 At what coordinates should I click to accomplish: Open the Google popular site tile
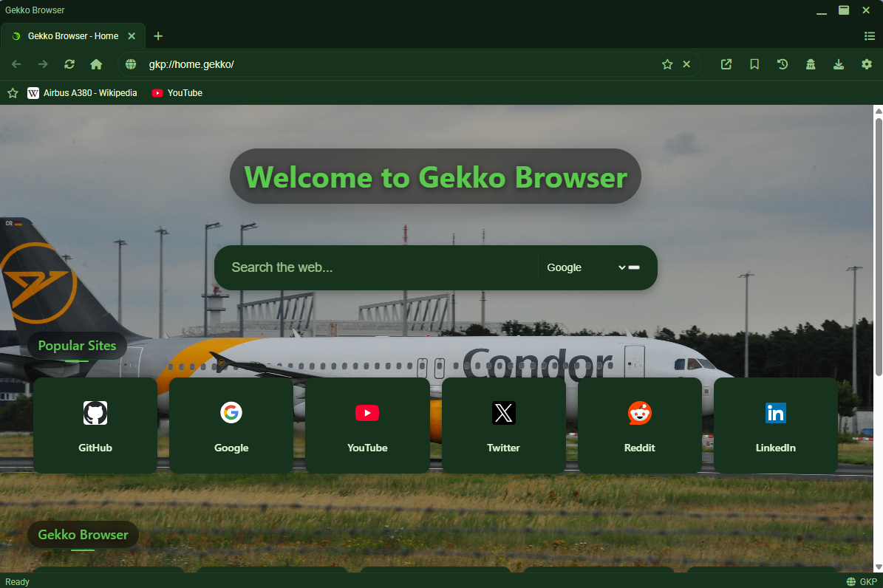[x=231, y=425]
